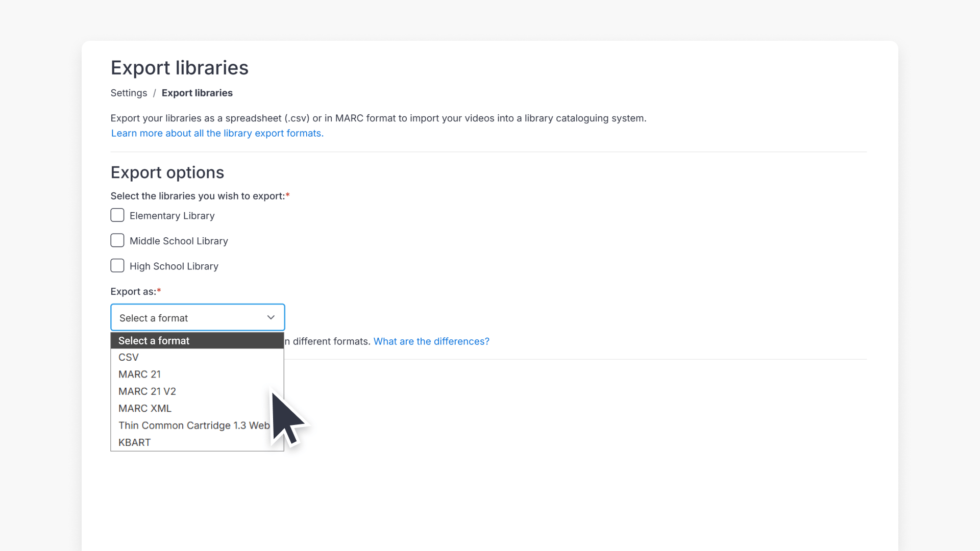Click the Export options heading
Screen dimensions: 980x551
(167, 172)
